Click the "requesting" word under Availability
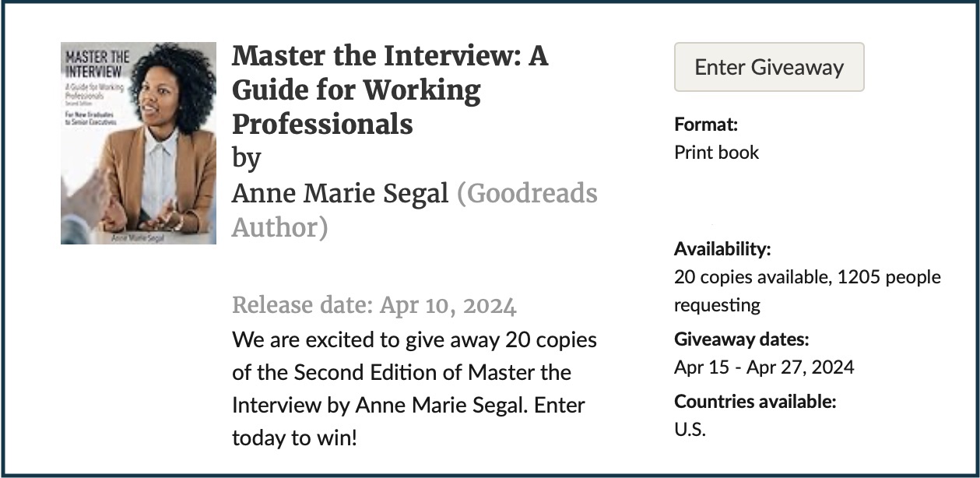Viewport: 980px width, 478px height. pyautogui.click(x=717, y=304)
